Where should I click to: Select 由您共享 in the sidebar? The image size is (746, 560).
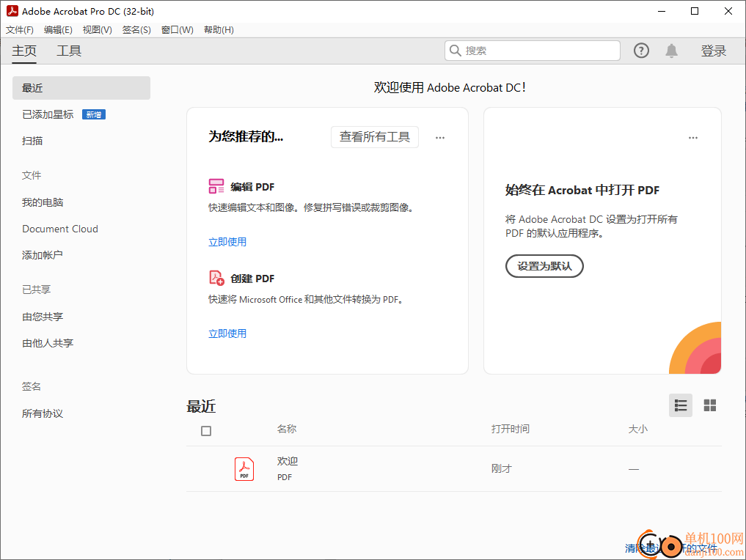coord(43,317)
